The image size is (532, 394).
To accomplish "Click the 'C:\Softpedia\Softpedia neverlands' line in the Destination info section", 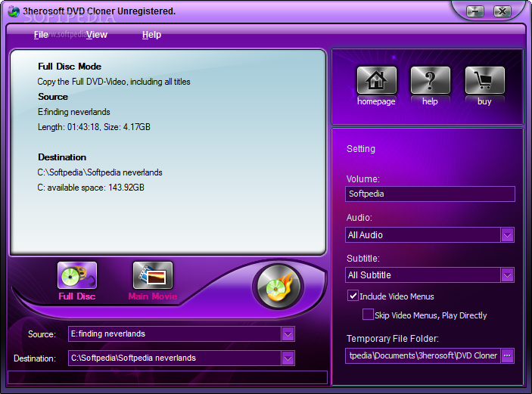I will coord(100,172).
